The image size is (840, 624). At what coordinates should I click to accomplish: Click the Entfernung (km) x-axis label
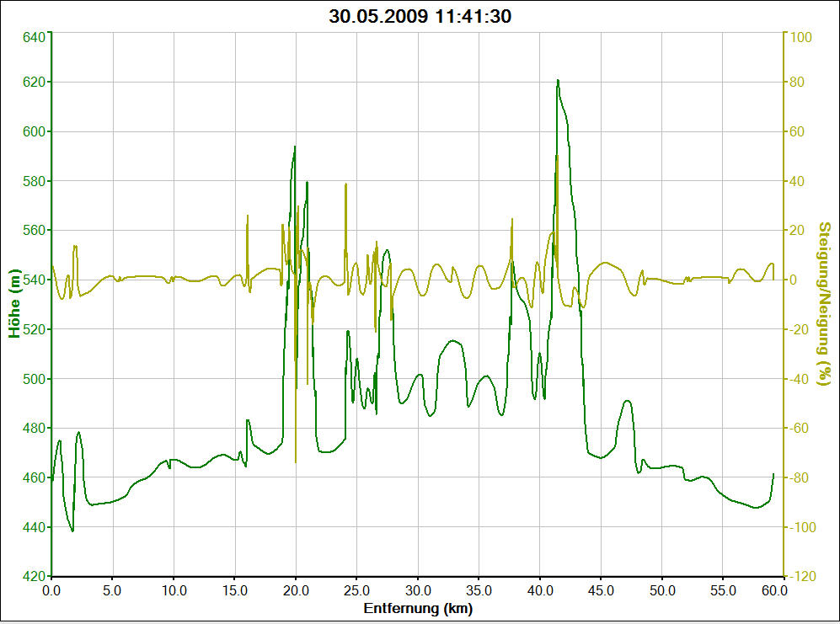(419, 608)
